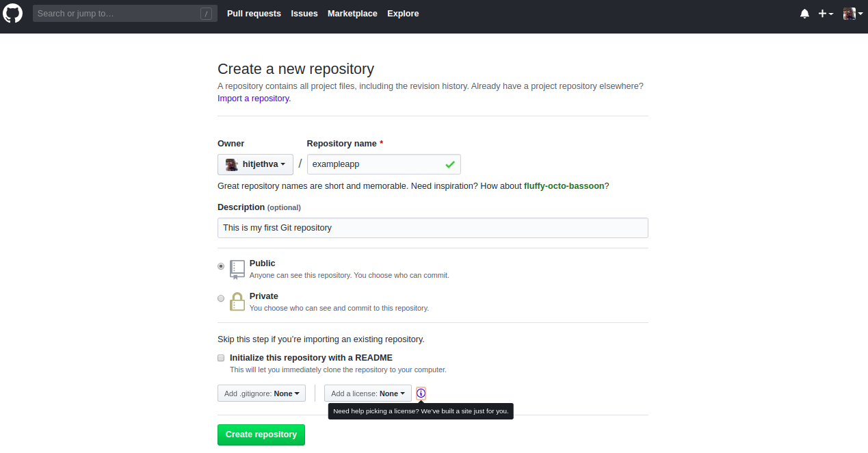Click the Create repository button
Viewport: 868px width, 453px height.
click(x=261, y=435)
